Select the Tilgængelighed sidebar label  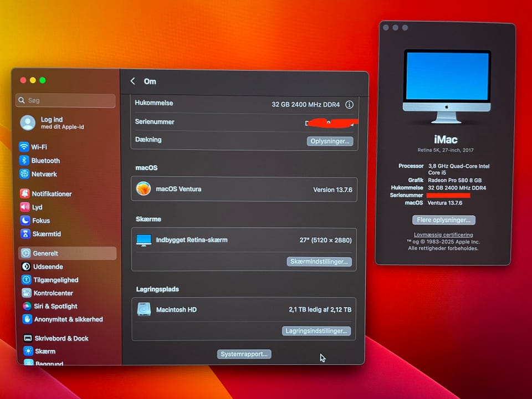coord(55,280)
